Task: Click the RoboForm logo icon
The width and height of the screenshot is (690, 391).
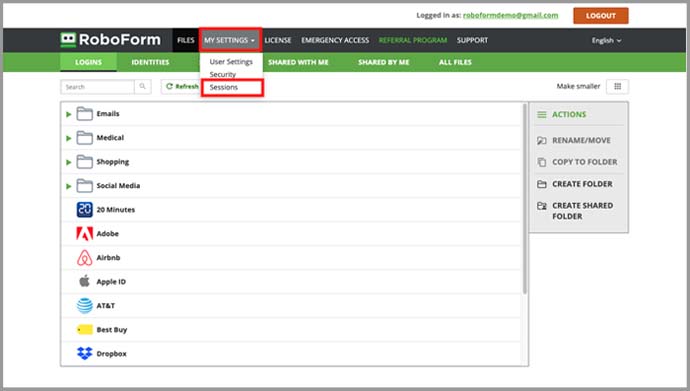Action: click(x=68, y=40)
